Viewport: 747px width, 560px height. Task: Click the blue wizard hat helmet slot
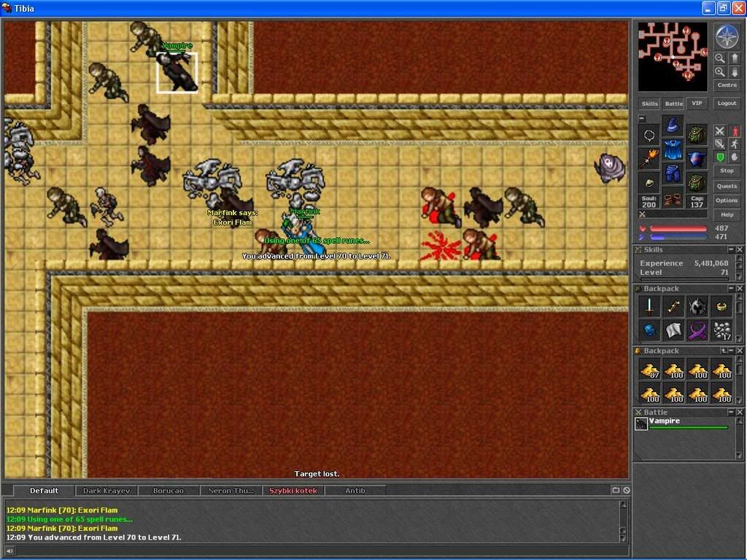coord(672,125)
